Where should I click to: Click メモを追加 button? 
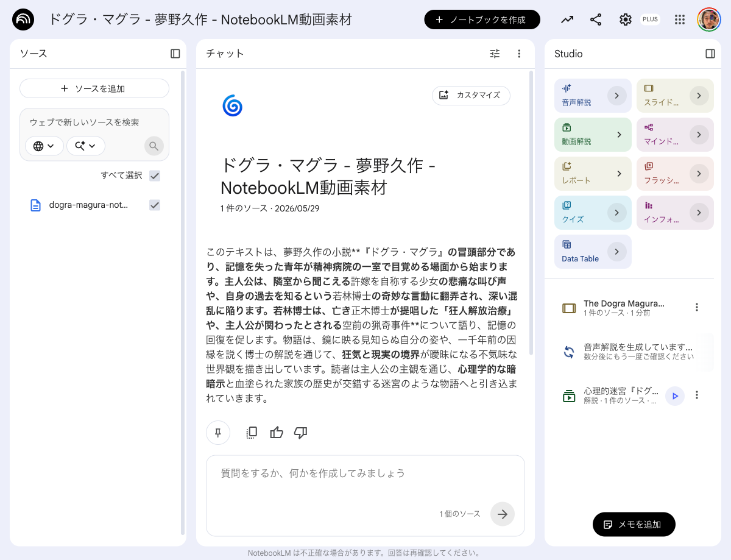click(634, 524)
